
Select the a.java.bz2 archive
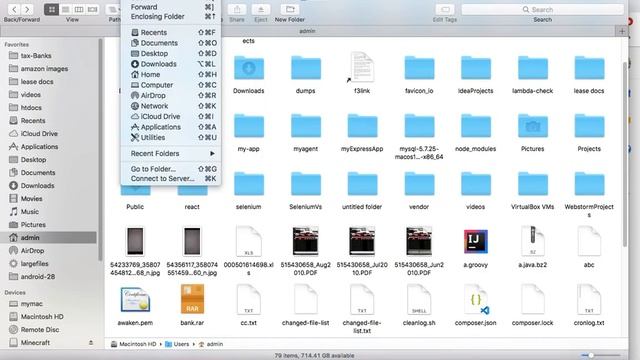(x=533, y=241)
